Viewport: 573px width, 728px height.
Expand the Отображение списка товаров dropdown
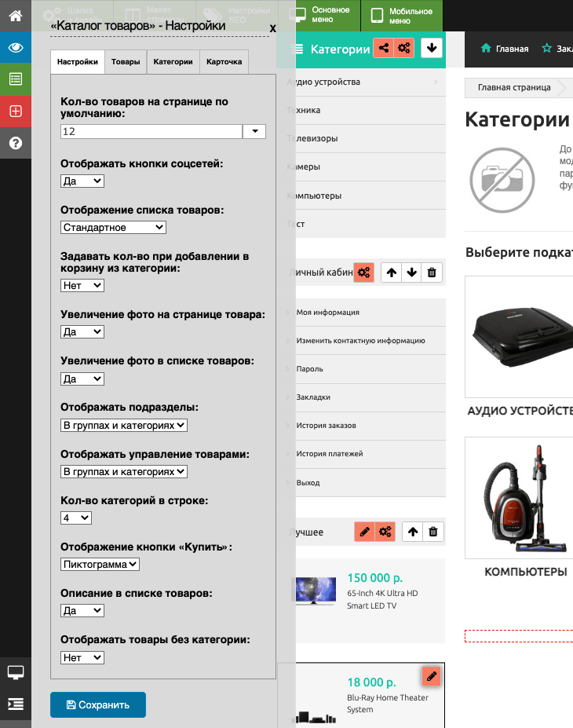pos(113,228)
